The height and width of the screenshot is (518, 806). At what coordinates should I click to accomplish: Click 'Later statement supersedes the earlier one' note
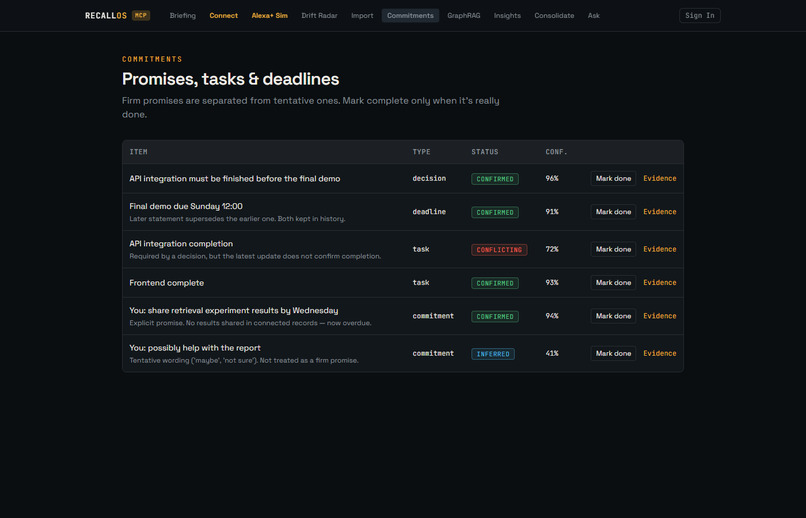coord(237,219)
